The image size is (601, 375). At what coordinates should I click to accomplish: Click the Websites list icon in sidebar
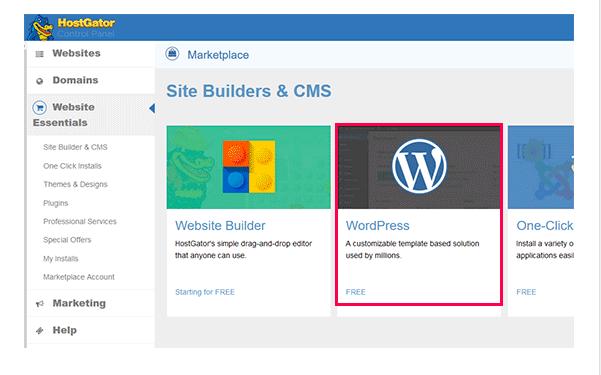click(x=39, y=54)
